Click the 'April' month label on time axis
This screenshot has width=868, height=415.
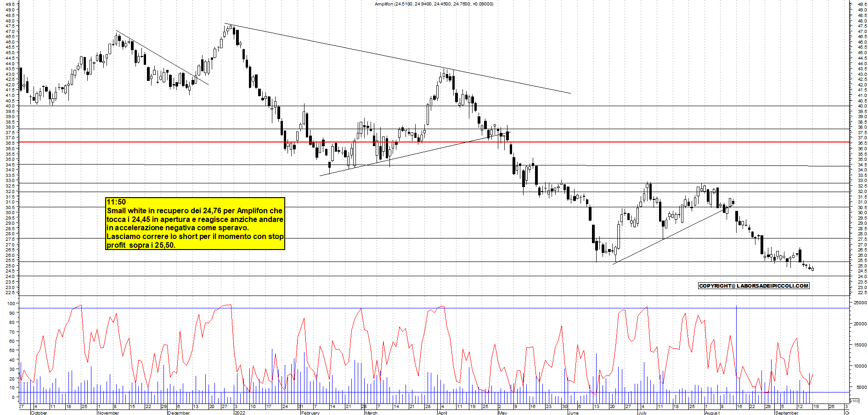[x=442, y=413]
